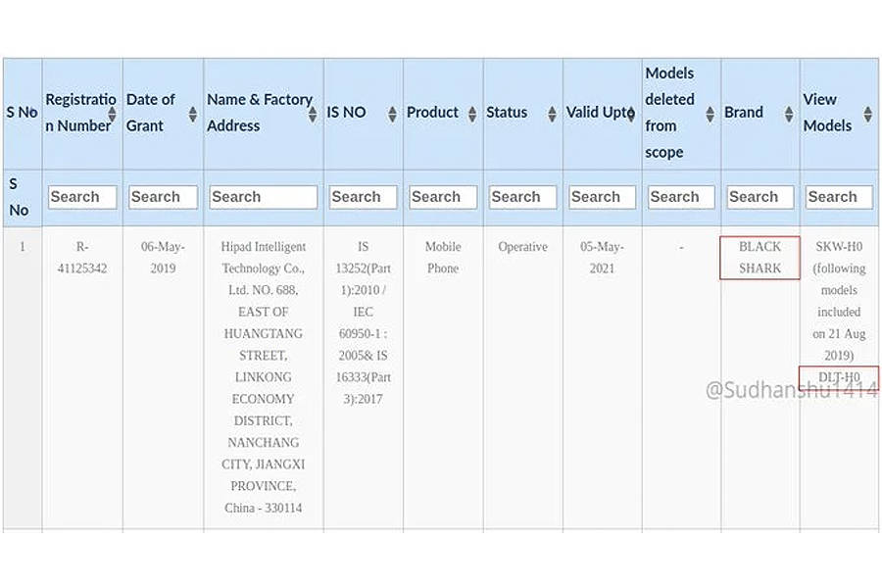Screen dimensions: 882x588
Task: Focus the Status search field
Action: tap(522, 197)
